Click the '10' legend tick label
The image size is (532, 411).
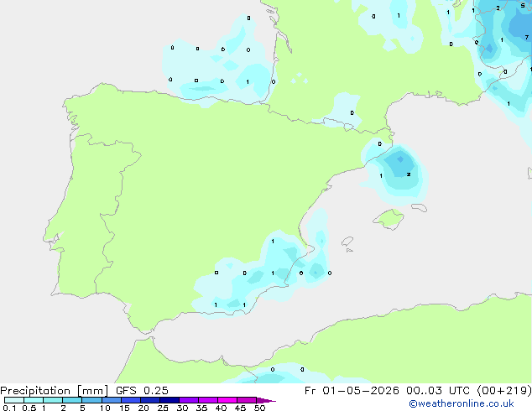pos(105,408)
